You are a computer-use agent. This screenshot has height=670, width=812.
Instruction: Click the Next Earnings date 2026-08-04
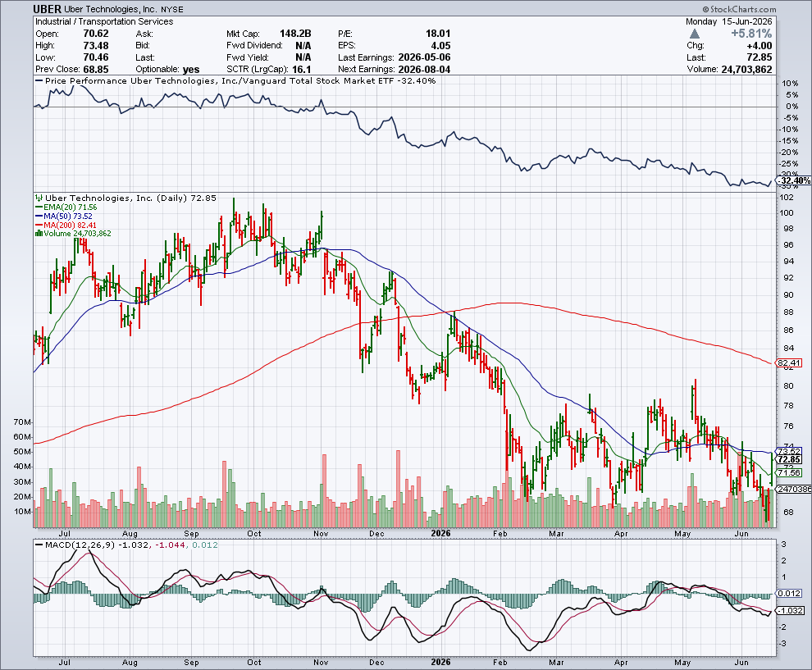pyautogui.click(x=424, y=70)
